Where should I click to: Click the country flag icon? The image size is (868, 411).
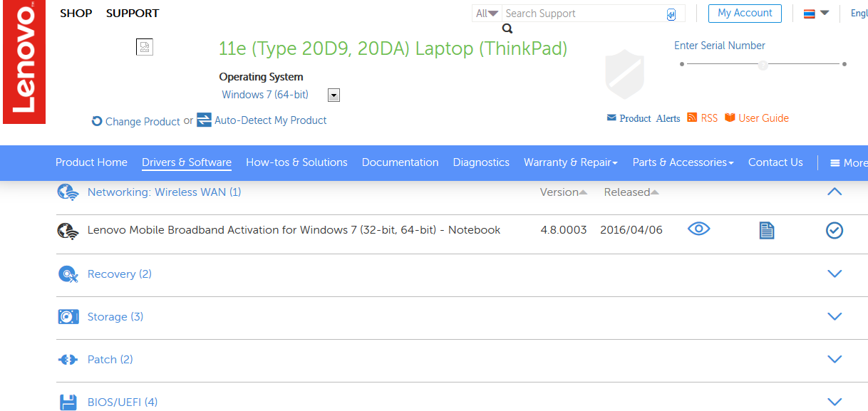(810, 14)
